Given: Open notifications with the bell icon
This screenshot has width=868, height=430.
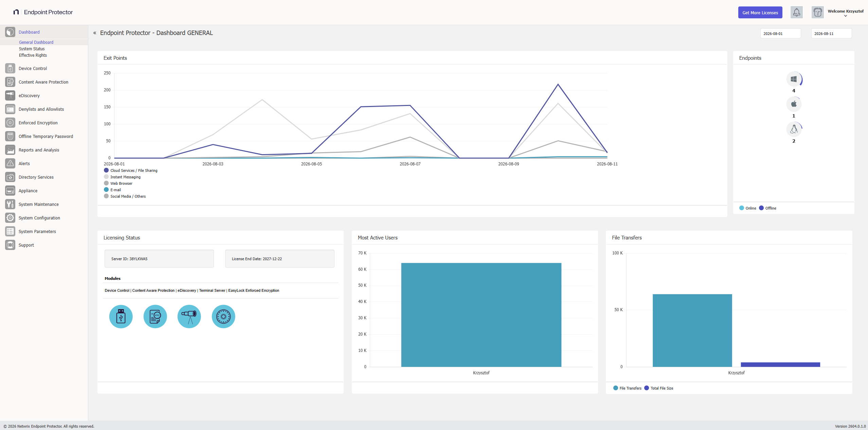Looking at the screenshot, I should pyautogui.click(x=796, y=12).
